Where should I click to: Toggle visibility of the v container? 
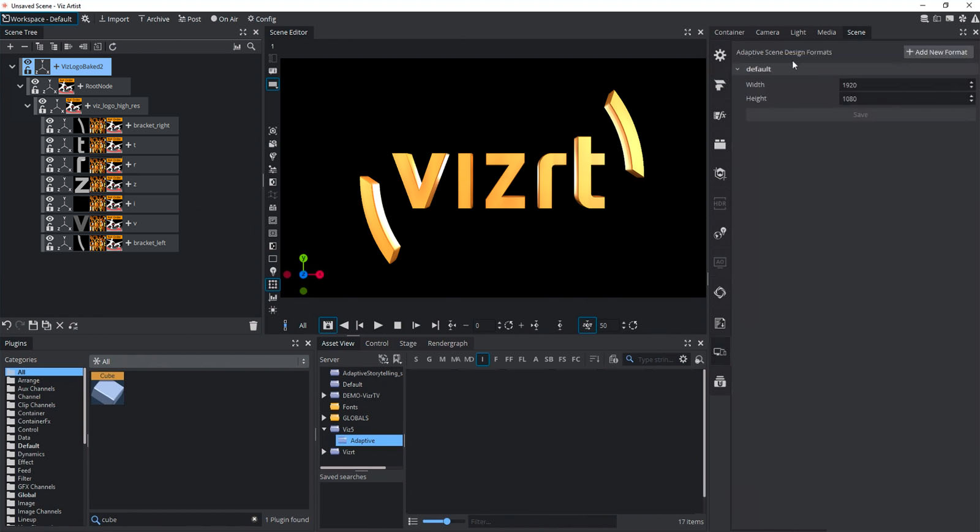tap(50, 219)
